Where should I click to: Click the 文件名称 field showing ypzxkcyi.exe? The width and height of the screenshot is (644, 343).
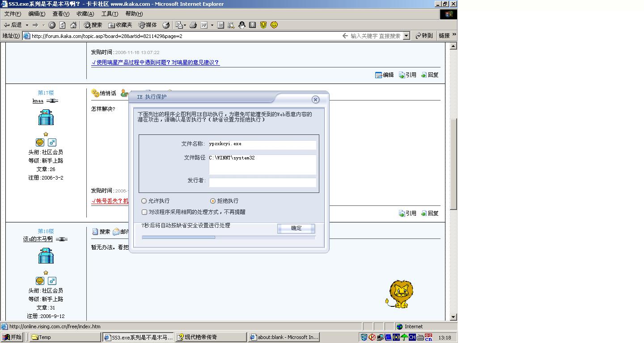point(263,145)
